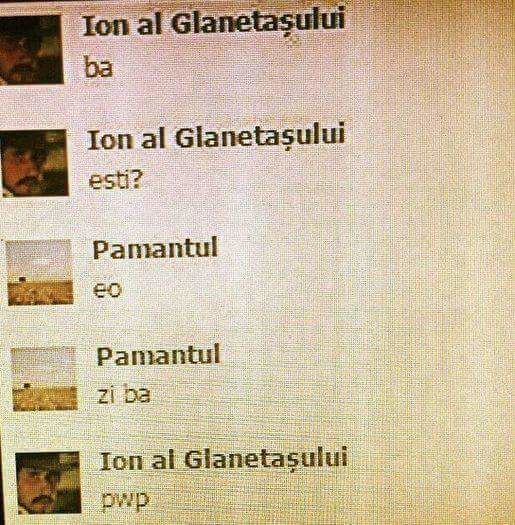Open Ion al Glanetașului name above 'ba'

(214, 22)
